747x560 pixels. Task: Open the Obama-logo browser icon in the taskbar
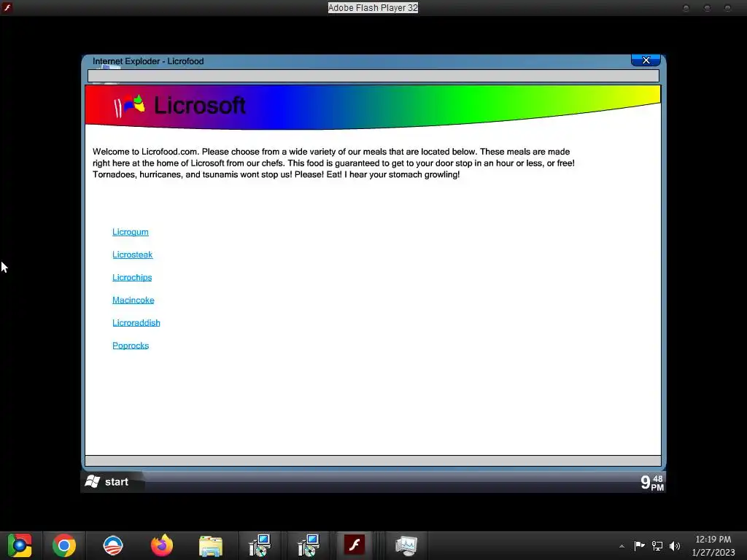point(113,545)
